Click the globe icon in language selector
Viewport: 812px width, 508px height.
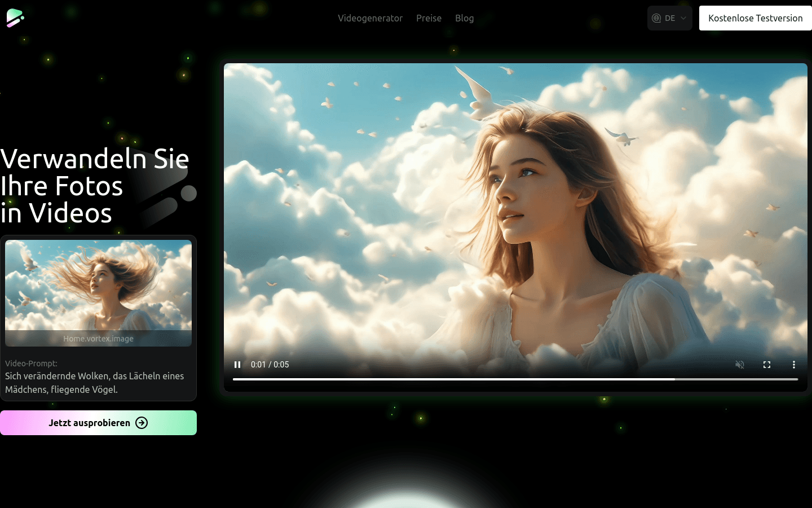click(x=656, y=18)
